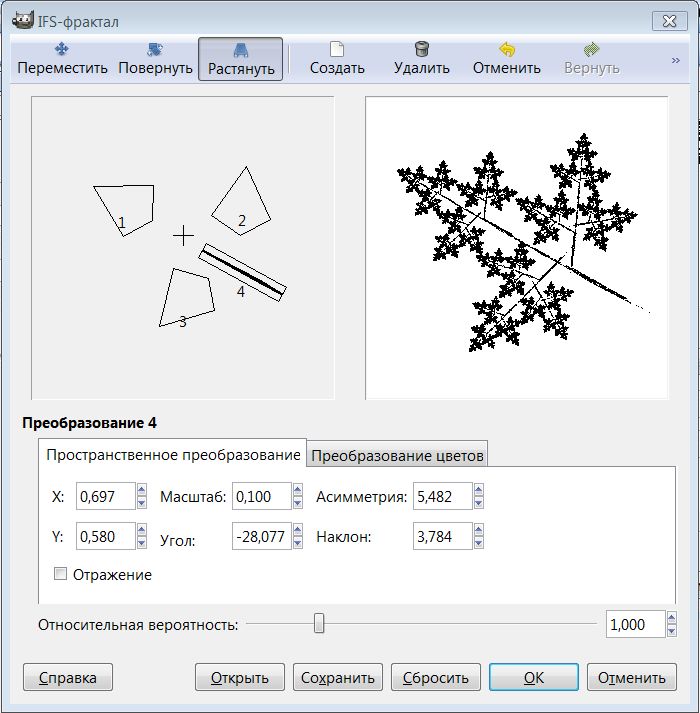Screen dimensions: 700x713
Task: Click Относительная вероятность slider handle
Action: pyautogui.click(x=319, y=623)
